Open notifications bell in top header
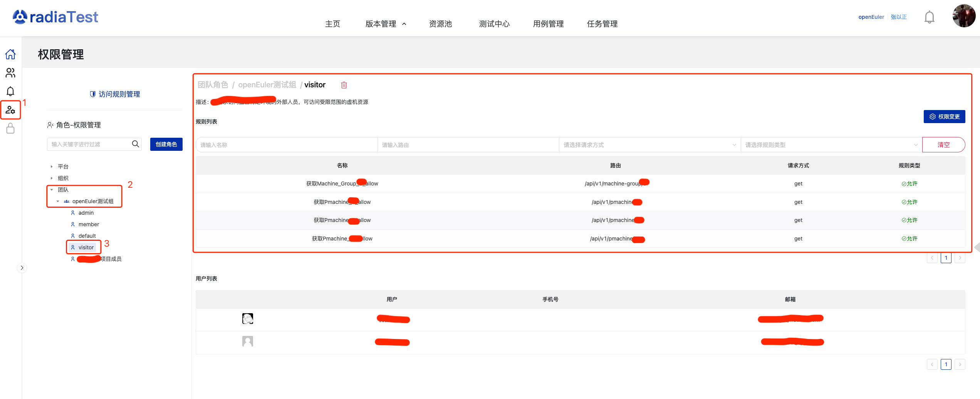 929,17
